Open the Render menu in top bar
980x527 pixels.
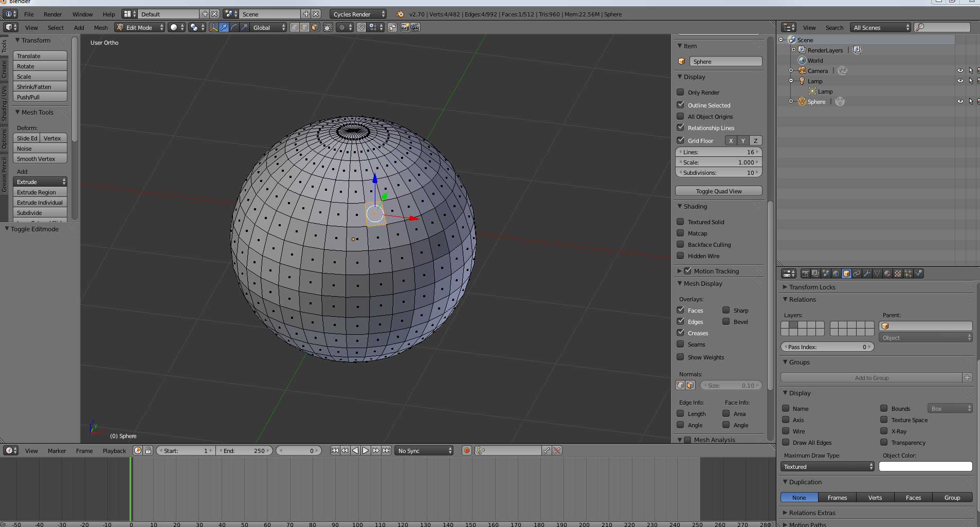point(52,14)
